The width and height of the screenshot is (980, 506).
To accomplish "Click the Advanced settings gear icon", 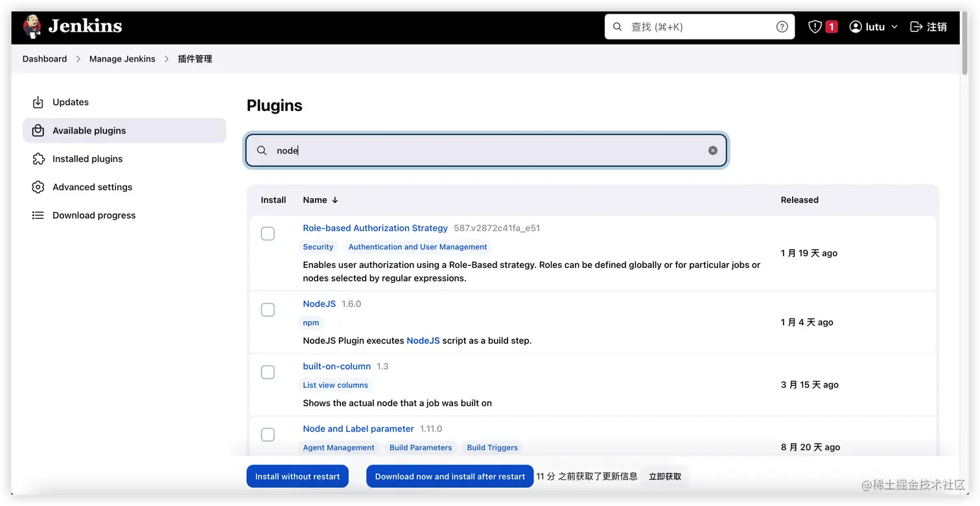I will click(38, 187).
